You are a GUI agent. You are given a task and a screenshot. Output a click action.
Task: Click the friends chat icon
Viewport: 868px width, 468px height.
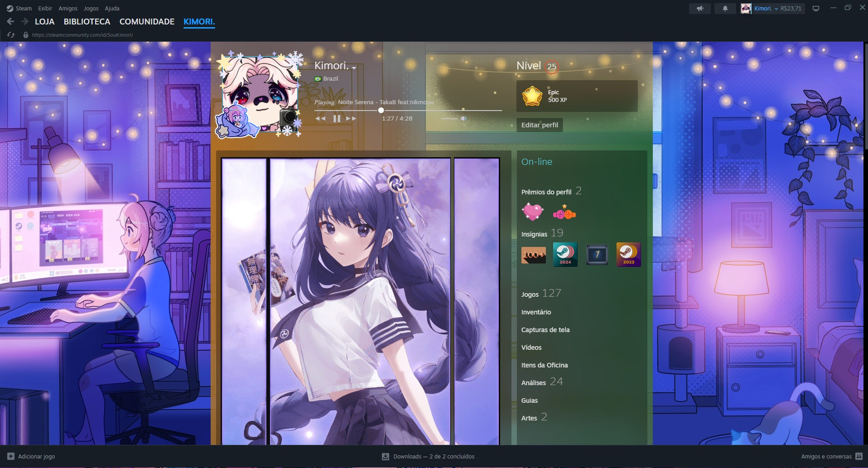click(x=859, y=456)
